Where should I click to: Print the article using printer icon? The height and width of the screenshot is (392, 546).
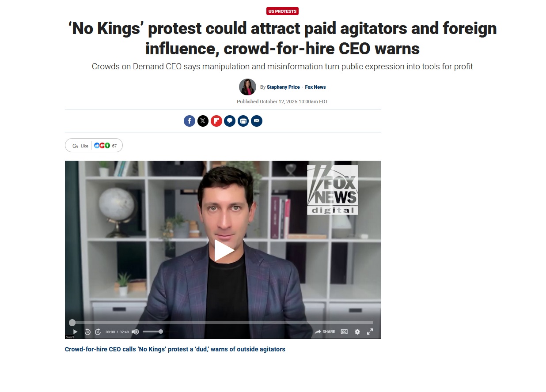tap(243, 121)
